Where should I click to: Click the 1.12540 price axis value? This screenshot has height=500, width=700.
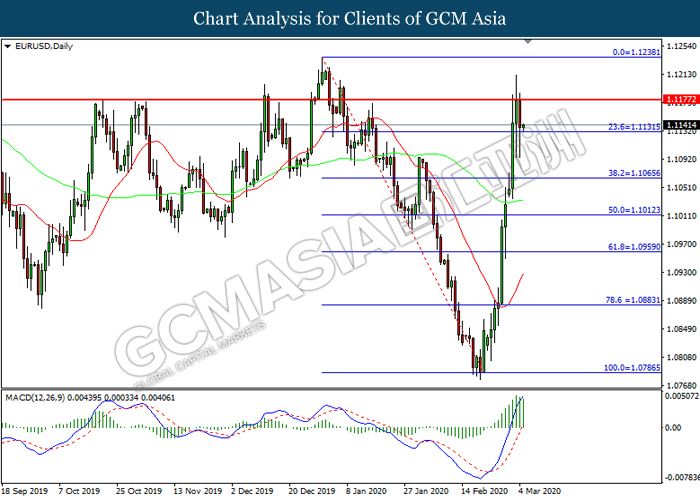682,46
